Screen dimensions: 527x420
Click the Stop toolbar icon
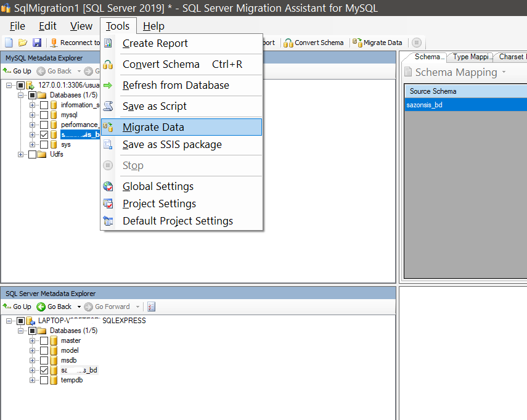417,43
